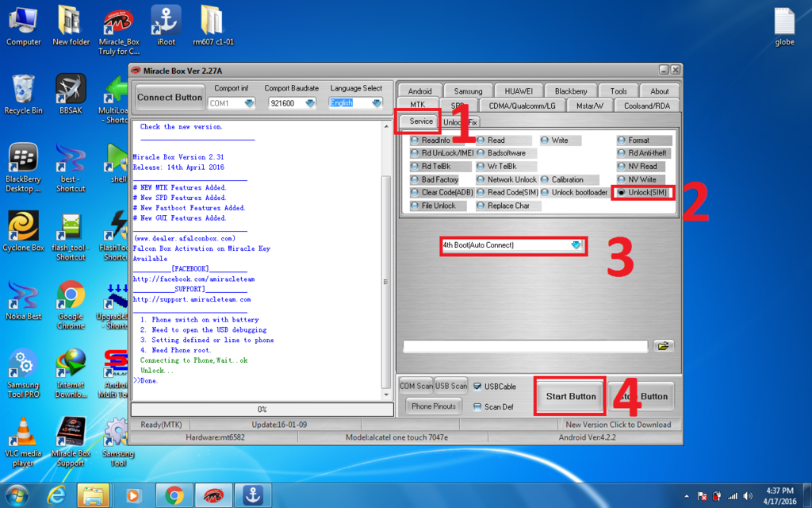Open the Miracle Box Support desktop icon
The image size is (812, 508).
(70, 434)
